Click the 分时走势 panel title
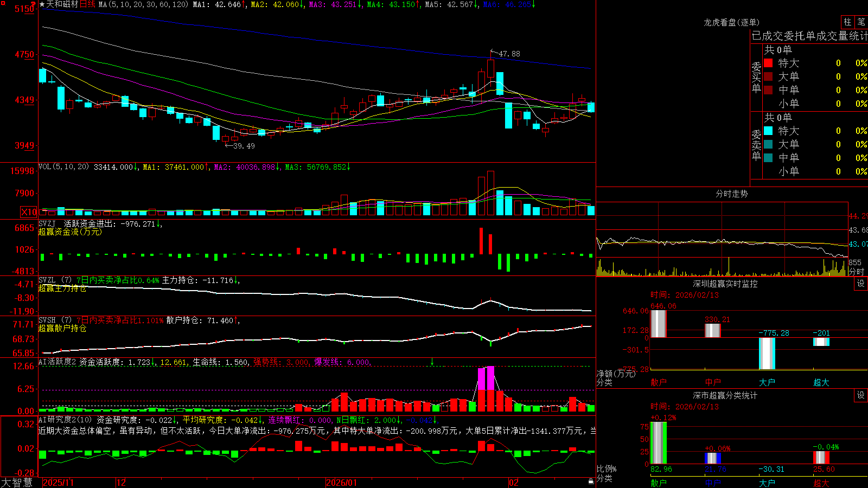Image resolution: width=868 pixels, height=488 pixels. click(732, 194)
